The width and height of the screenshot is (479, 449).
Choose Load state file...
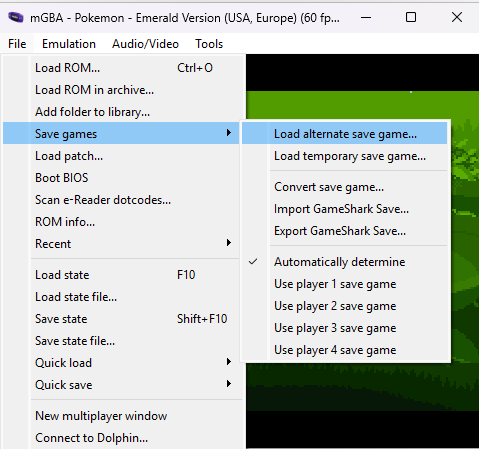point(121,297)
